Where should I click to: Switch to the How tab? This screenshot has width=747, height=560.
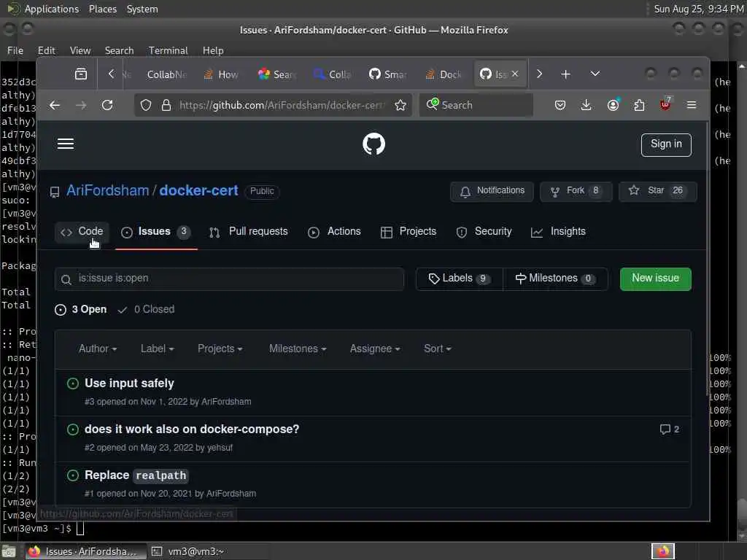click(x=221, y=74)
